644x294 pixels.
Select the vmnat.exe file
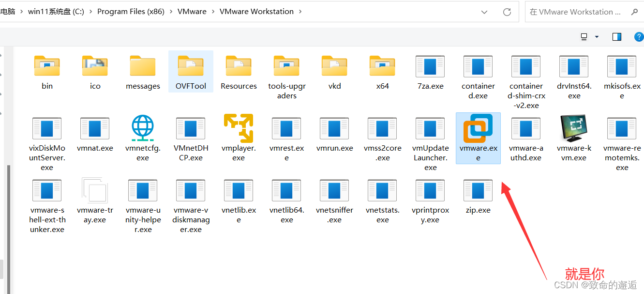95,134
